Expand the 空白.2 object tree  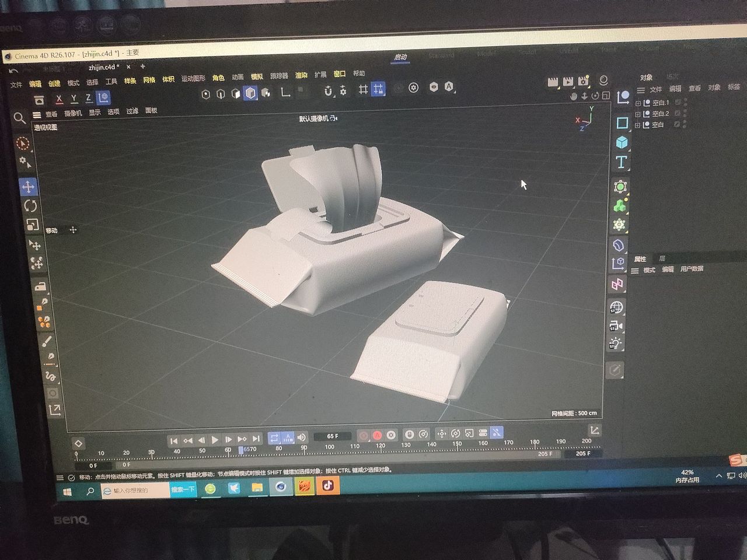(x=638, y=114)
